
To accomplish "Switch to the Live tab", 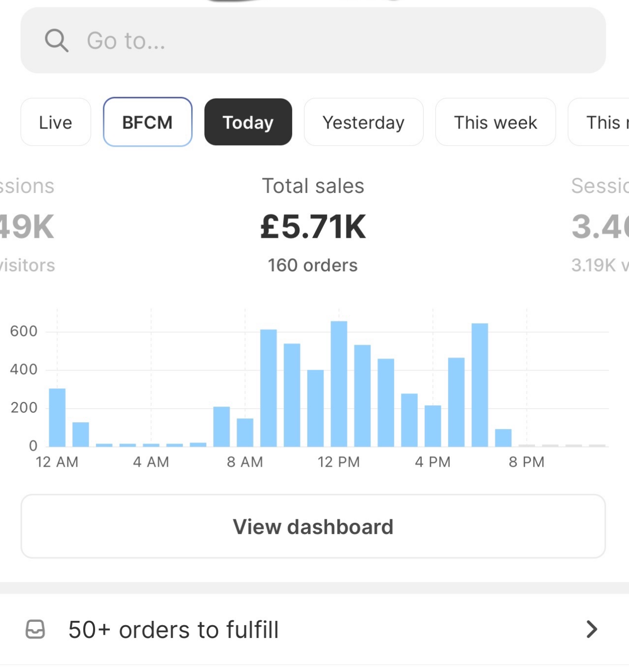I will (56, 122).
